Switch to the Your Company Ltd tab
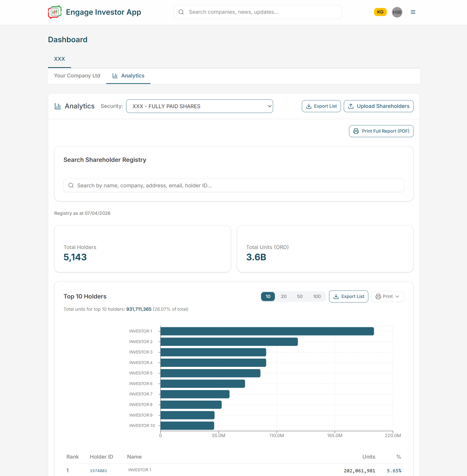This screenshot has width=467, height=476. pyautogui.click(x=77, y=75)
